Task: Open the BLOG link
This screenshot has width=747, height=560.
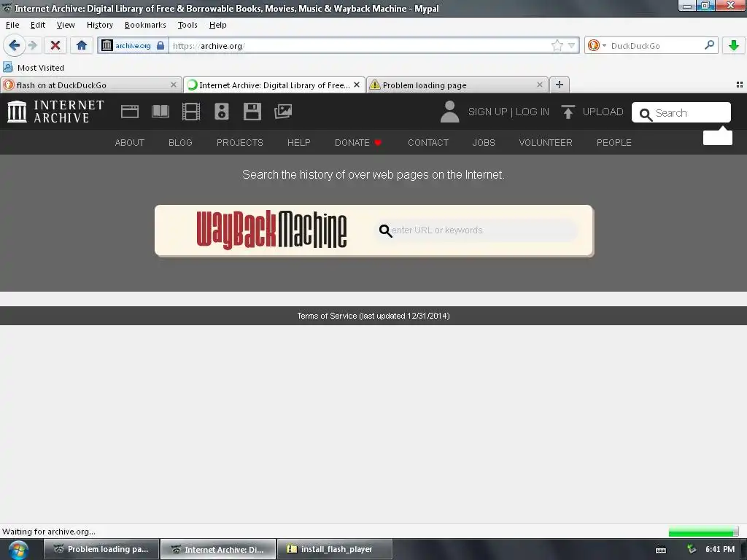Action: (x=180, y=142)
